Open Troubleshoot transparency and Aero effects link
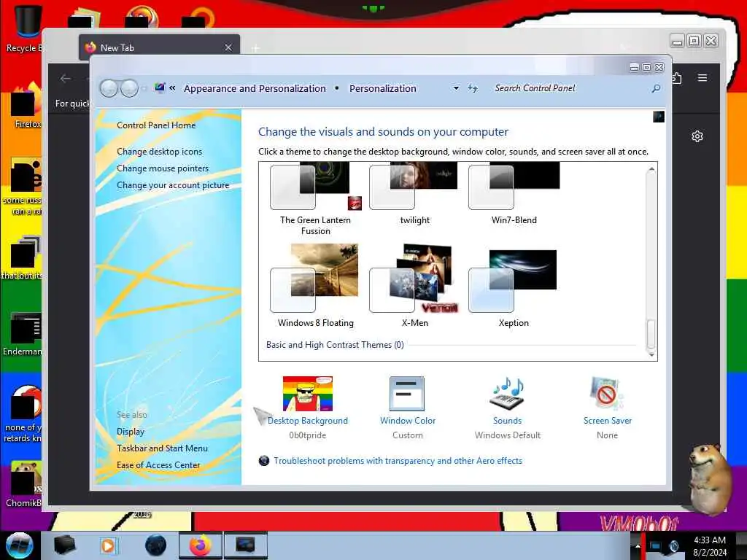This screenshot has width=747, height=560. click(398, 461)
